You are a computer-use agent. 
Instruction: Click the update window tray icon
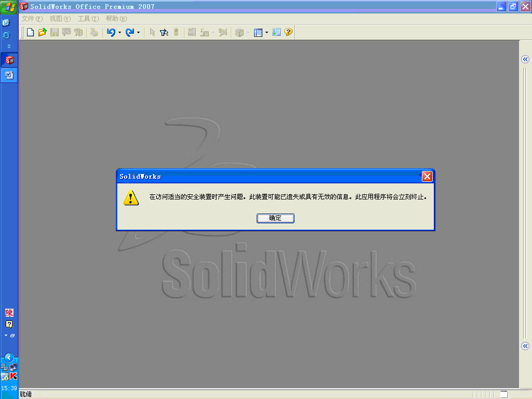tap(4, 377)
